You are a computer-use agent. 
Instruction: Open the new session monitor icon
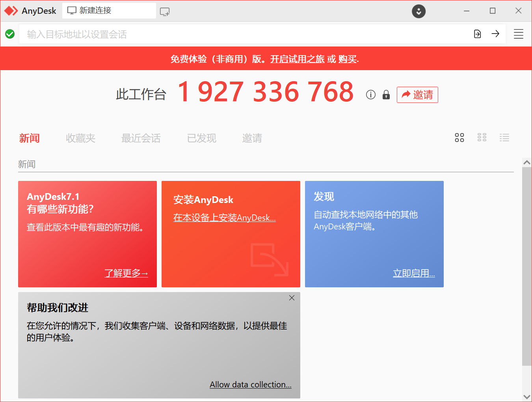tap(164, 11)
